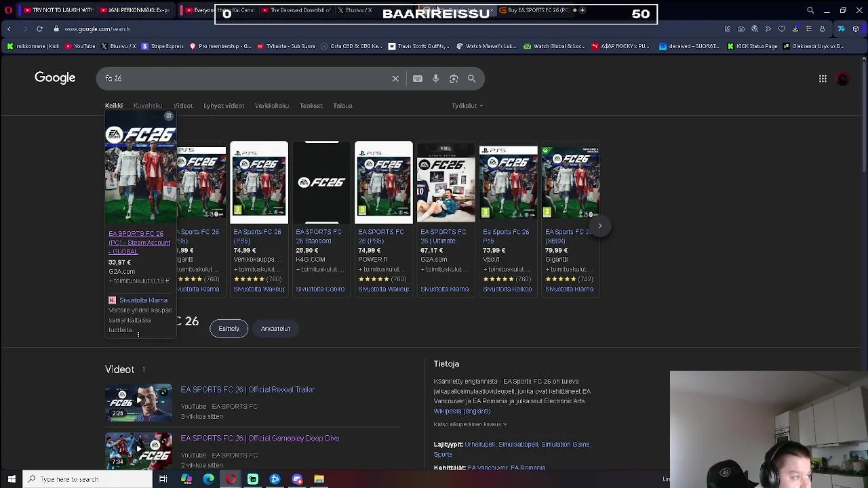Expand Katso alkuperäinen kuvaus
868x488 pixels.
pos(471,424)
